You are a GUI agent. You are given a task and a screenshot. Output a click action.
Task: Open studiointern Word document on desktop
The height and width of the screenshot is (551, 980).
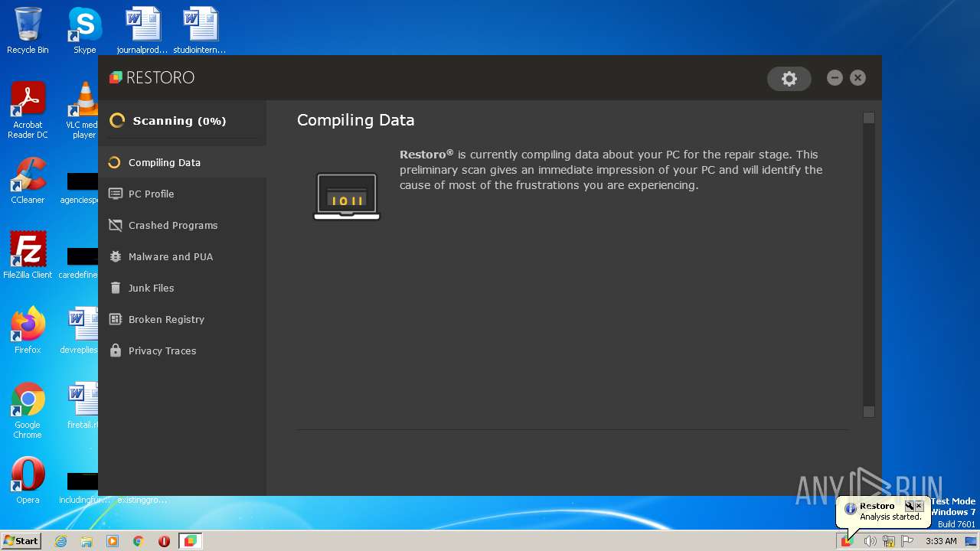click(199, 31)
